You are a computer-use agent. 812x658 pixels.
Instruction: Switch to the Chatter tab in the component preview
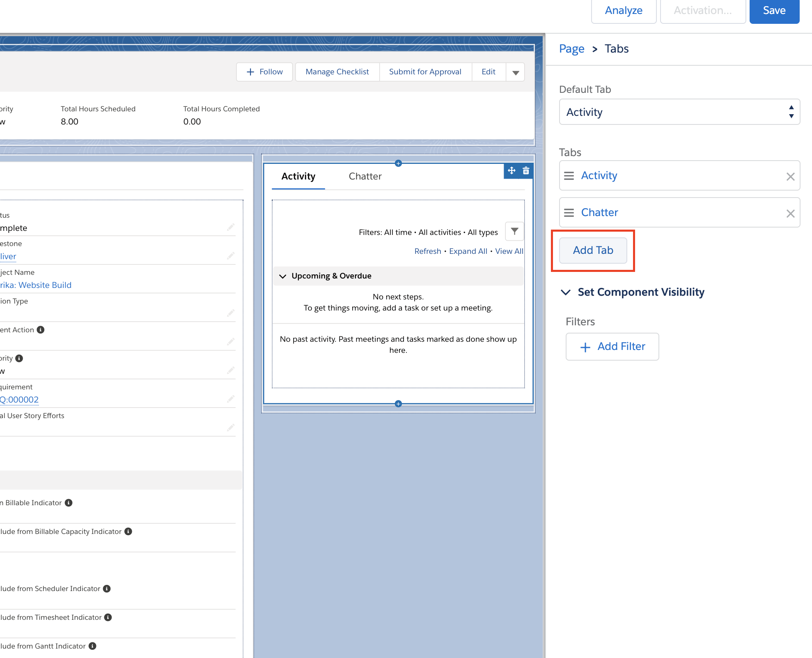(x=365, y=176)
